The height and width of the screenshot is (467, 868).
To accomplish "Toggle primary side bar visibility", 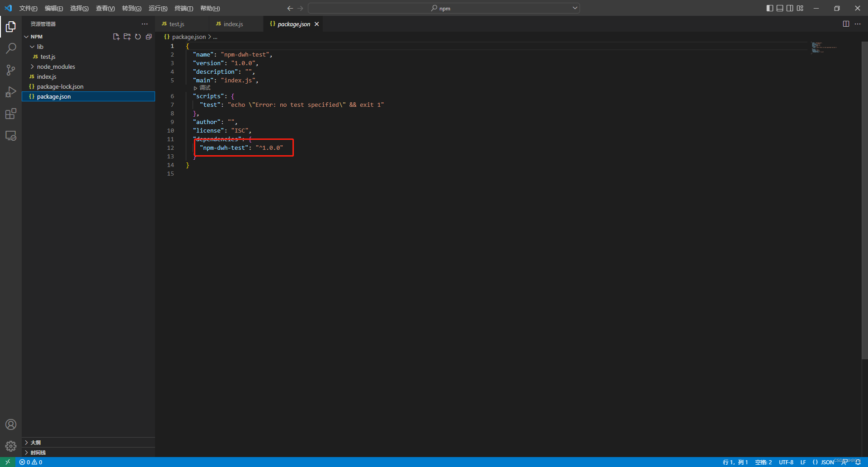I will [x=770, y=8].
